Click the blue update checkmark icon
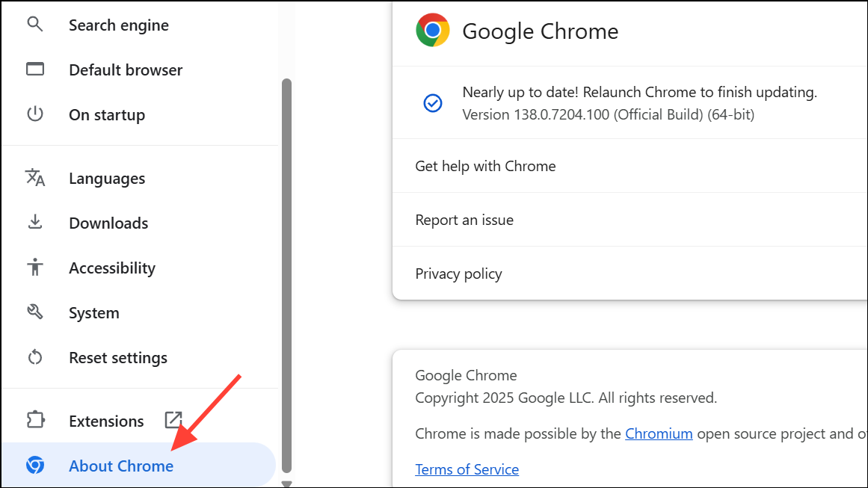The height and width of the screenshot is (488, 868). 433,103
